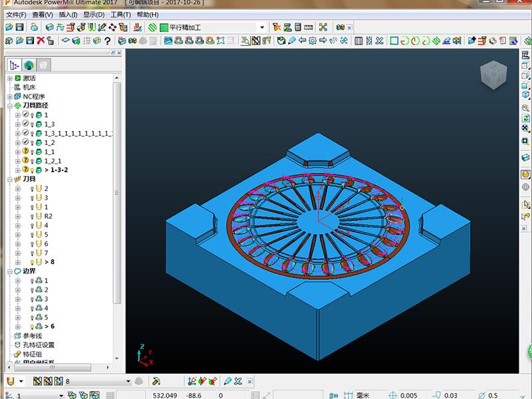
Task: Click the measure ruler icon
Action: pos(309,27)
